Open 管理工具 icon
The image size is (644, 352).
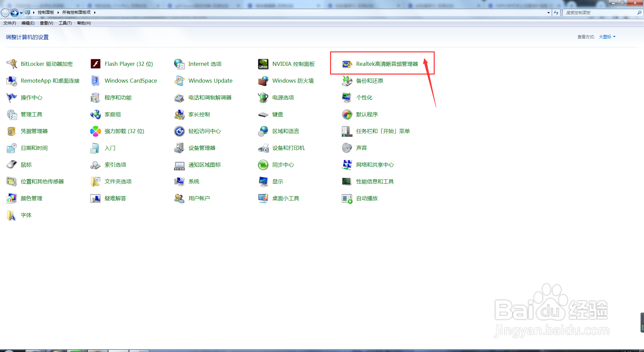pyautogui.click(x=12, y=114)
